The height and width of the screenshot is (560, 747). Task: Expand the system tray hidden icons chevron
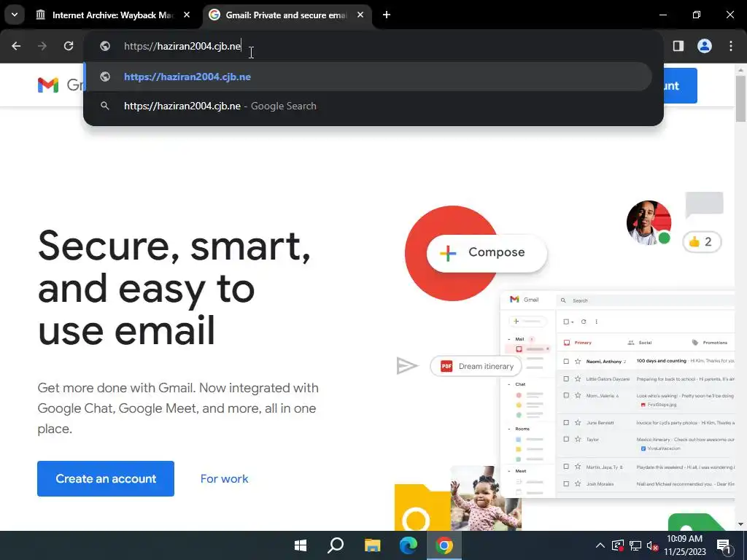[x=600, y=545]
